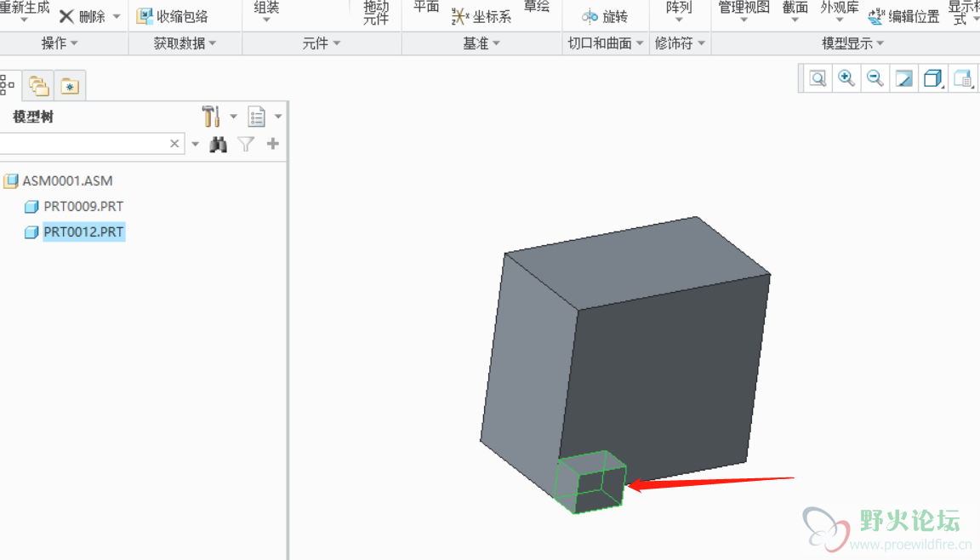Screen dimensions: 980x560
Task: Click the display style cube icon
Action: point(933,78)
